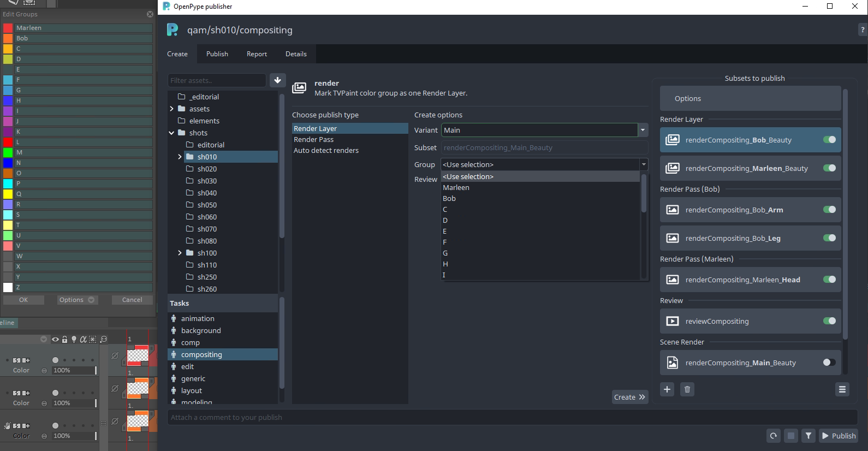
Task: Enable renderCompositing_Main_Beauty toggle
Action: (x=829, y=363)
